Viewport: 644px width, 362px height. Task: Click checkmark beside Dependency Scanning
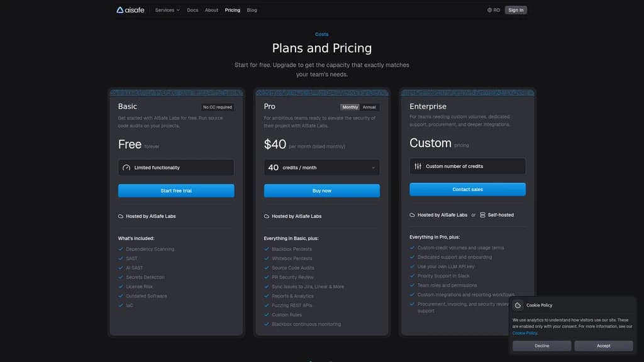pos(121,249)
